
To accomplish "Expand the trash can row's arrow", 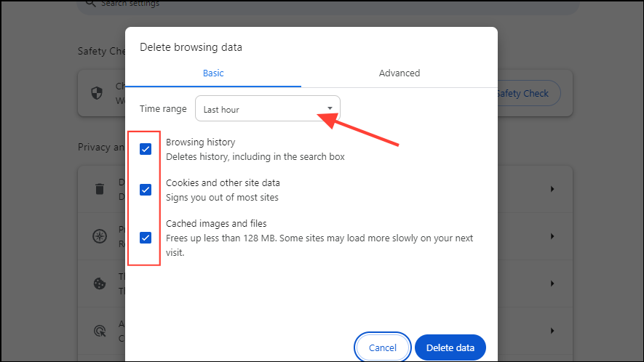I will coord(552,189).
